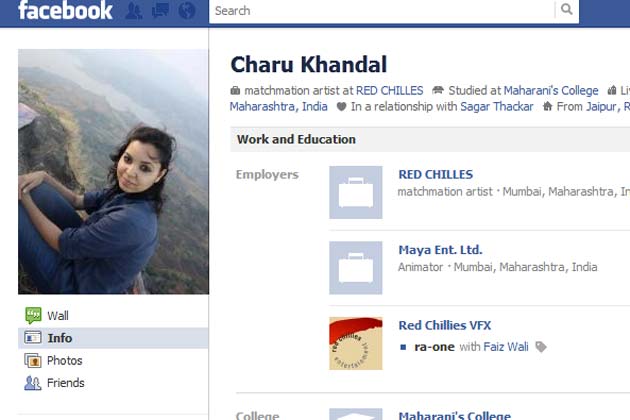Click the tag icon beside Faiz Wali

(541, 347)
